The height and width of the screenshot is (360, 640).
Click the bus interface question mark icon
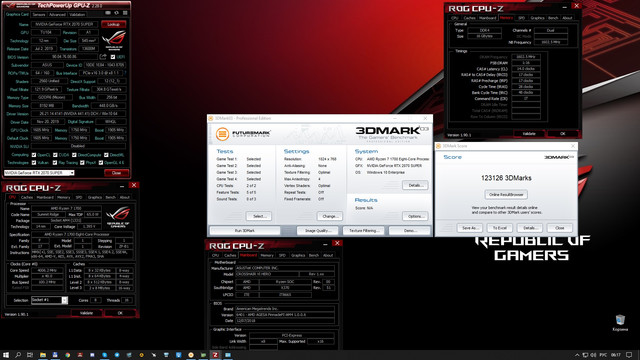125,73
